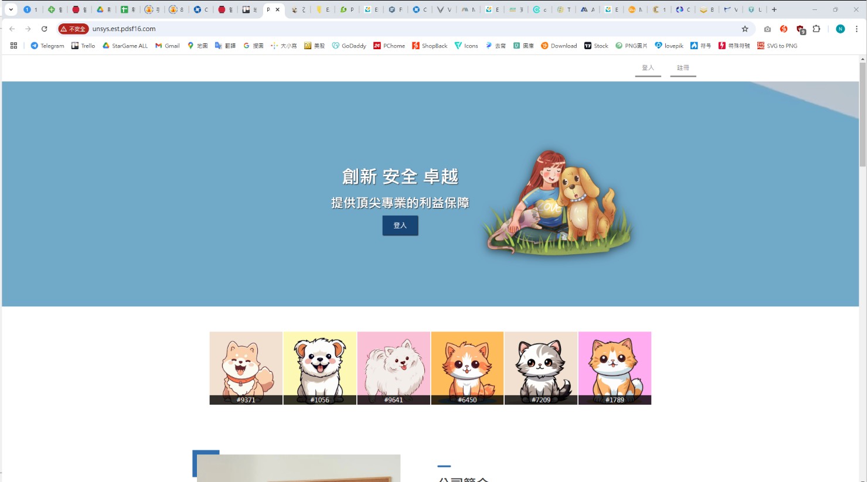This screenshot has width=868, height=482.
Task: Open the Chrome three-dot menu
Action: (x=856, y=29)
